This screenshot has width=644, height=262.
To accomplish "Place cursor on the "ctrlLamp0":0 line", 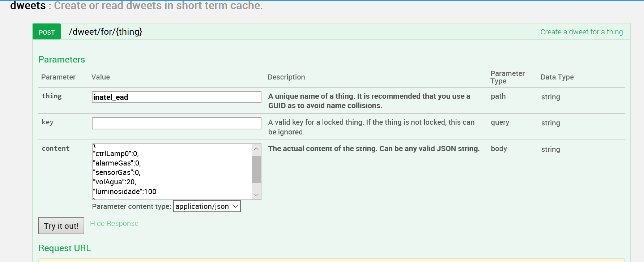I will pyautogui.click(x=116, y=154).
